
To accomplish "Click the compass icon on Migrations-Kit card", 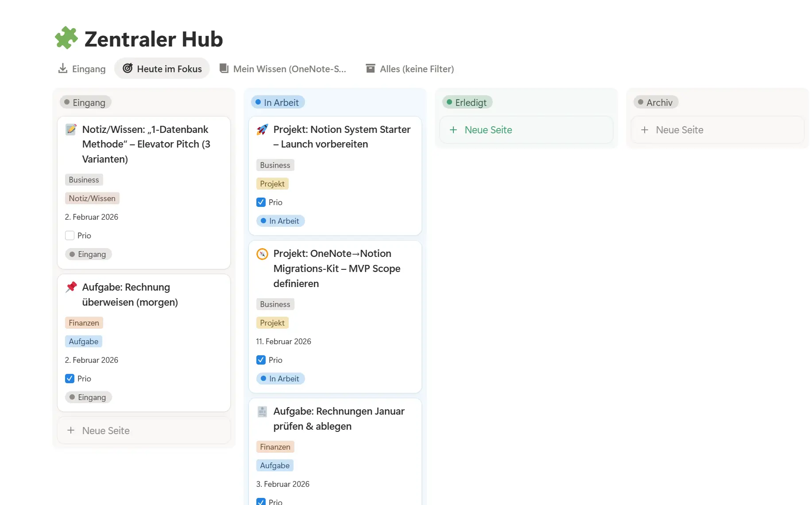I will pos(262,254).
